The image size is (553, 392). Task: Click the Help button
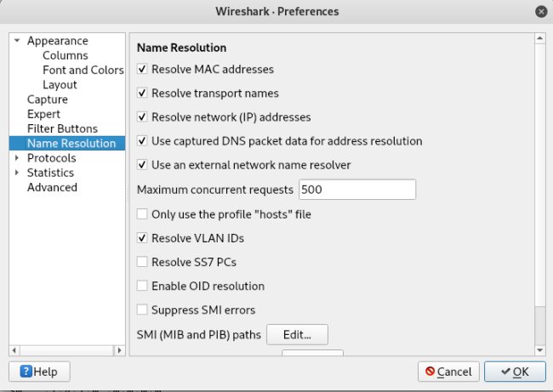38,372
